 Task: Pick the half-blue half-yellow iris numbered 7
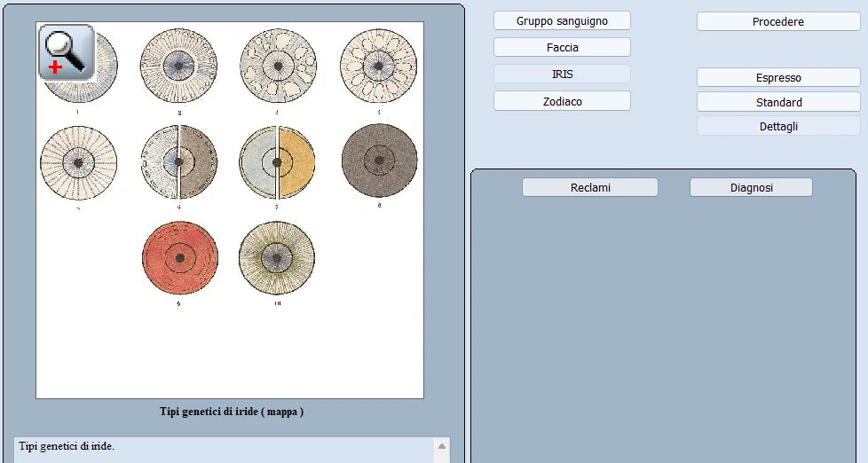(x=278, y=162)
